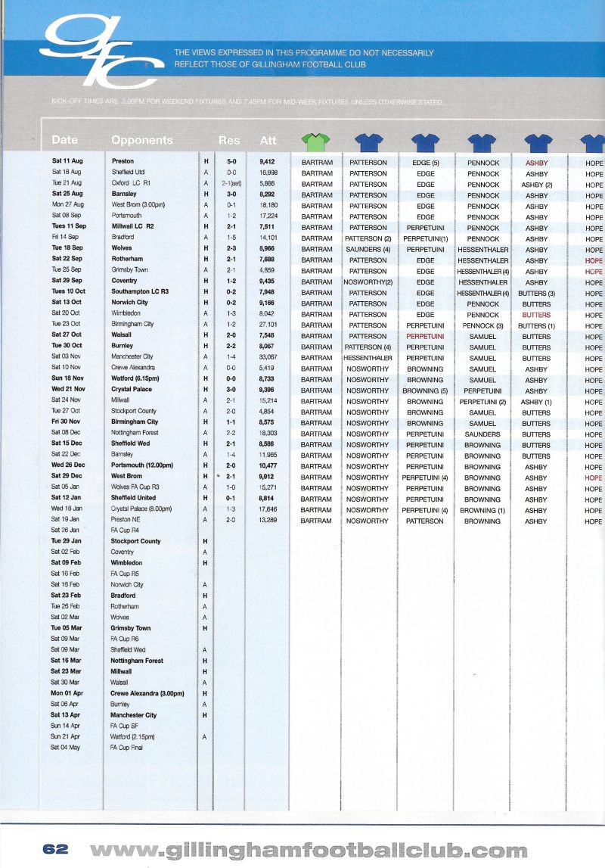
Task: Click the 'NOSWORTHY(2)' player entry
Action: tap(368, 282)
